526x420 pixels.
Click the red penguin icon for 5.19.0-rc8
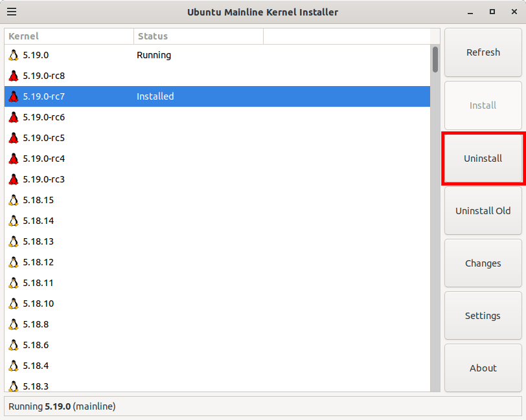(x=14, y=76)
